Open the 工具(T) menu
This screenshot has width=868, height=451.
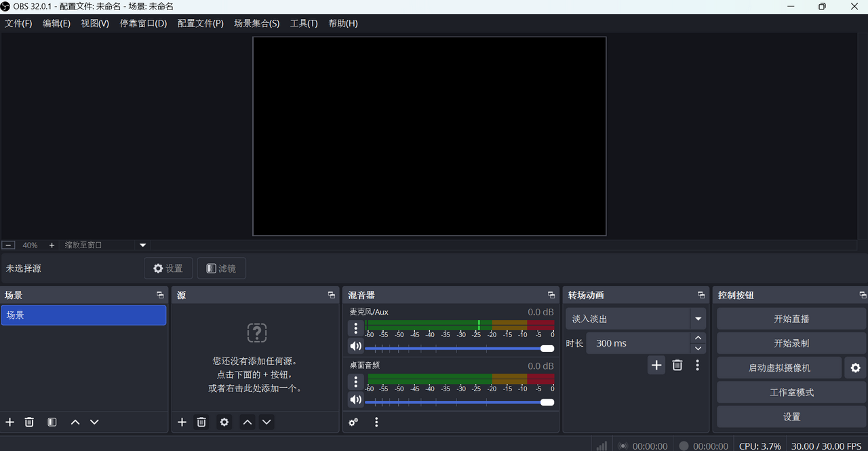[304, 22]
